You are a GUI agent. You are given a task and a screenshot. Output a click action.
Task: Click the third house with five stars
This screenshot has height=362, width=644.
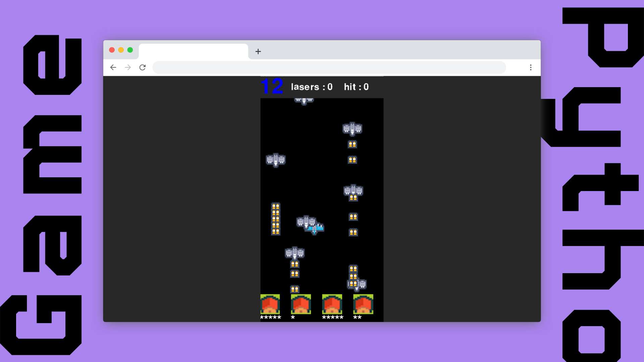coord(332,304)
